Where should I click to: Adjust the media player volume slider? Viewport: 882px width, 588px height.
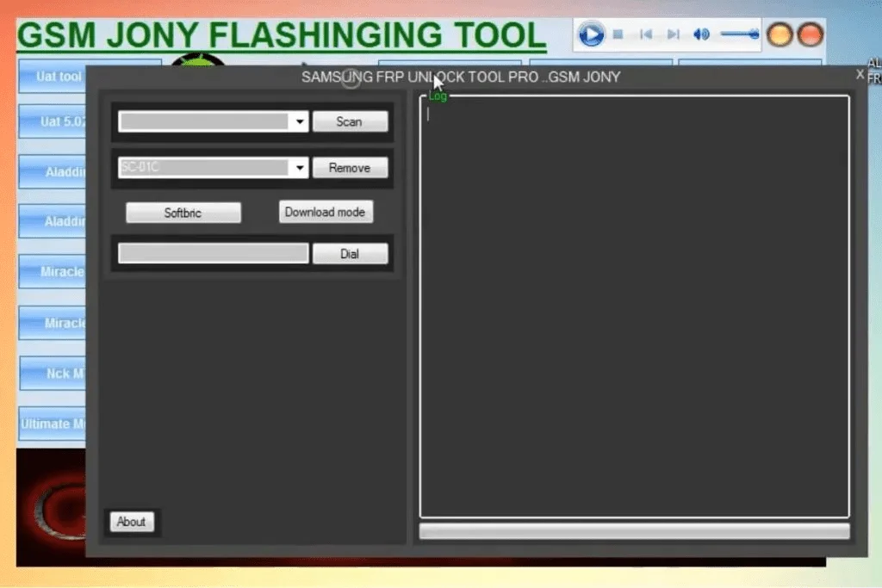coord(739,34)
